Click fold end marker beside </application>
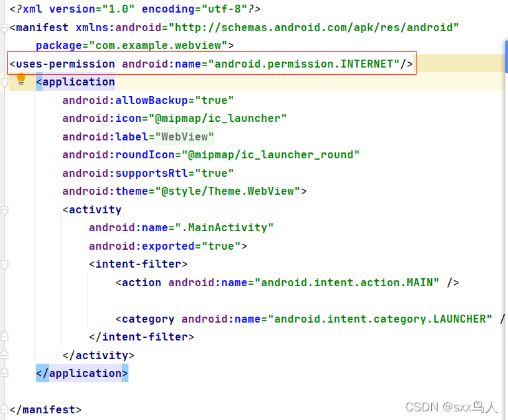The height and width of the screenshot is (420, 508). tap(4, 372)
